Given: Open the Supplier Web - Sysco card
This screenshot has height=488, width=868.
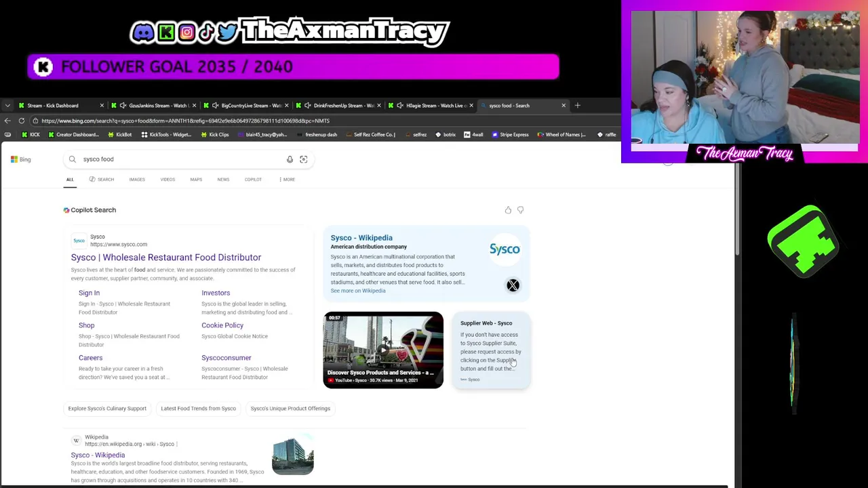Looking at the screenshot, I should pyautogui.click(x=491, y=350).
